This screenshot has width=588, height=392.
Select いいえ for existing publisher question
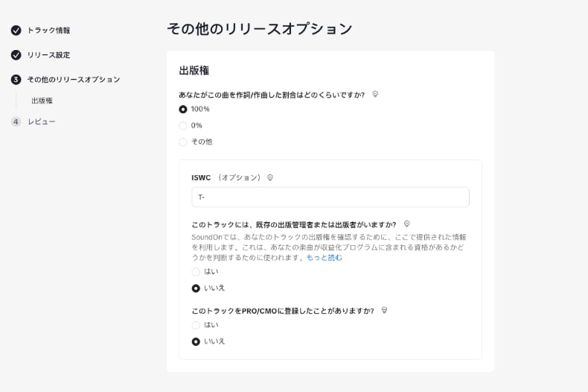click(x=196, y=288)
